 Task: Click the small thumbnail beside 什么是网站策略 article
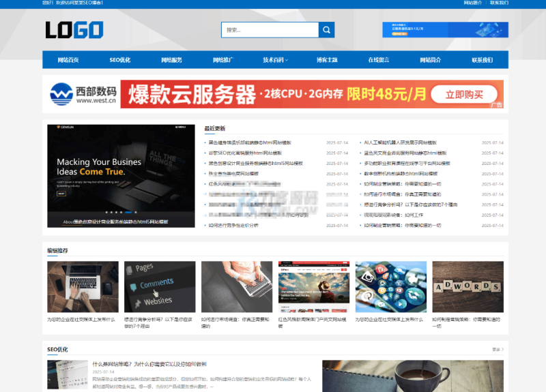click(x=68, y=374)
